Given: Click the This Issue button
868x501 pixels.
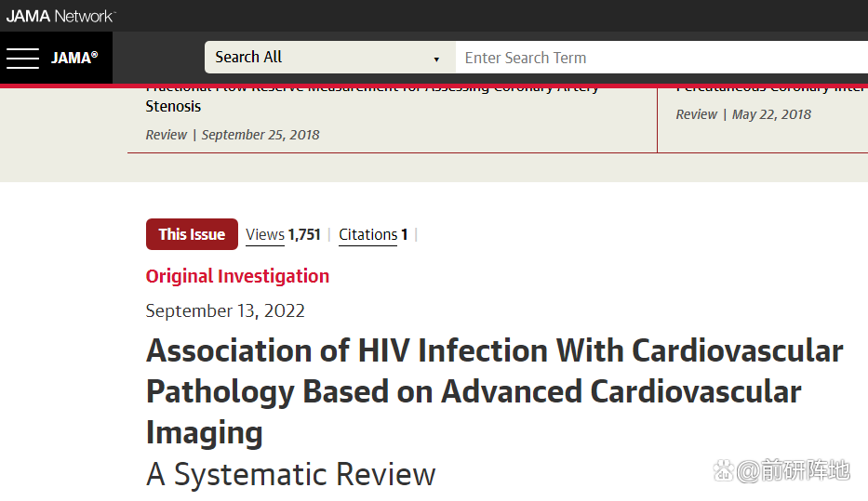Looking at the screenshot, I should 192,234.
